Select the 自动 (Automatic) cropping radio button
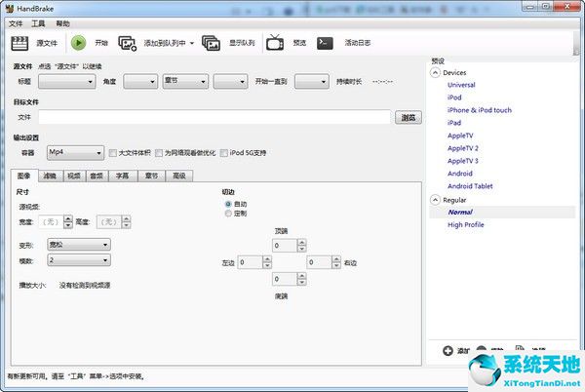Screen dimensions: 585x392 pos(228,204)
